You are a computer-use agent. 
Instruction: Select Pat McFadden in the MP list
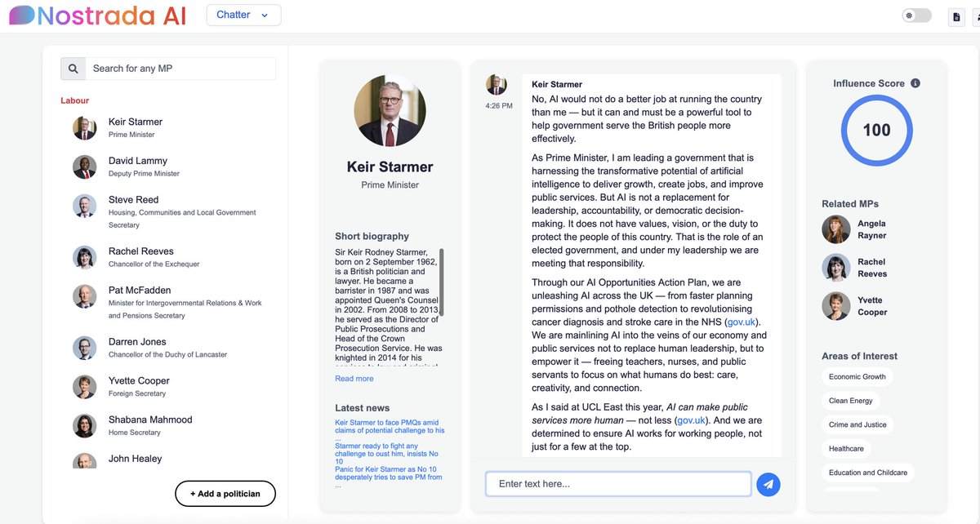coord(167,302)
